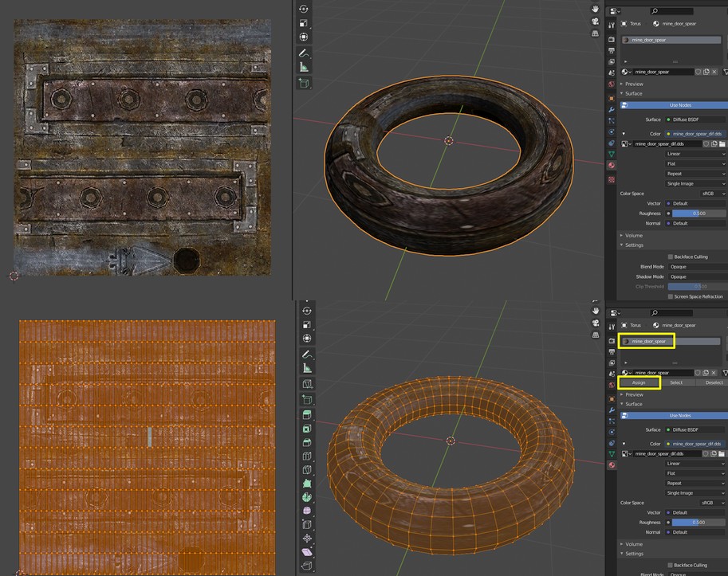Screen dimensions: 728x576
Task: Click the pan hand icon in upper viewport
Action: pyautogui.click(x=595, y=9)
